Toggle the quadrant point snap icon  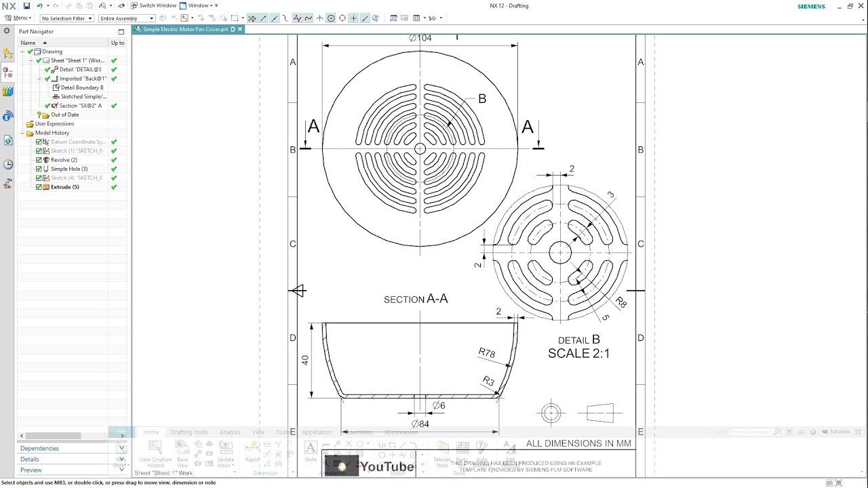pyautogui.click(x=342, y=18)
